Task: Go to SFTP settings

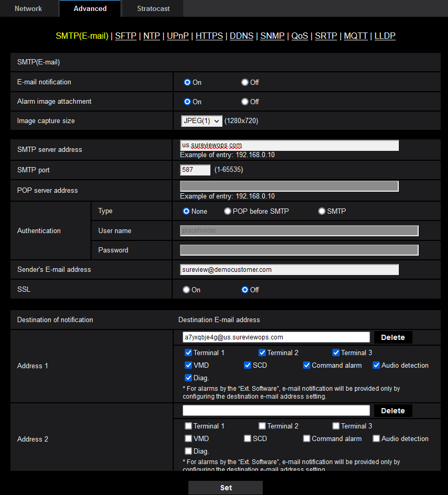Action: pyautogui.click(x=126, y=36)
